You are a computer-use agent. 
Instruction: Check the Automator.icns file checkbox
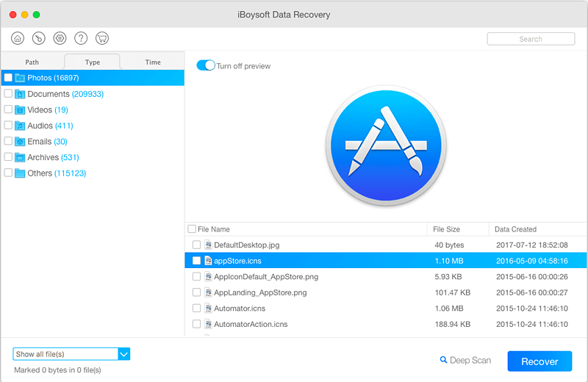196,308
